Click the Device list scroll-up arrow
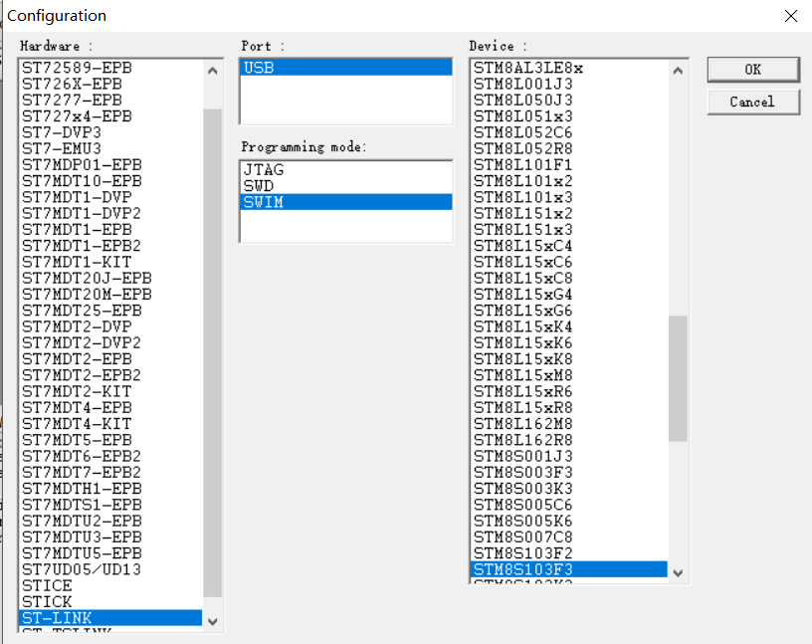This screenshot has height=644, width=812. tap(678, 70)
